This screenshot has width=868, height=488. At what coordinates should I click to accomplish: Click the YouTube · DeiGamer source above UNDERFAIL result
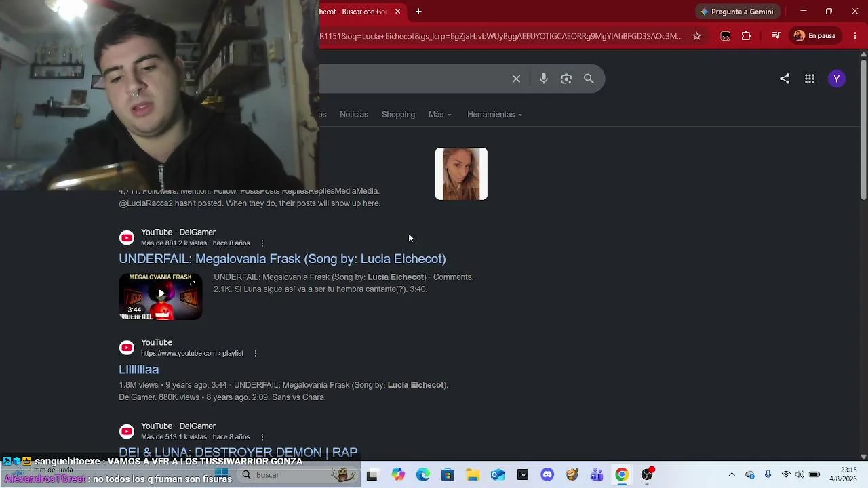tap(178, 232)
